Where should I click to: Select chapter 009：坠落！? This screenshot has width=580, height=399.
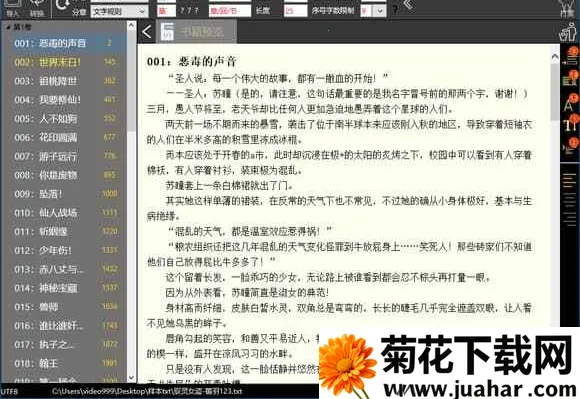coord(64,194)
